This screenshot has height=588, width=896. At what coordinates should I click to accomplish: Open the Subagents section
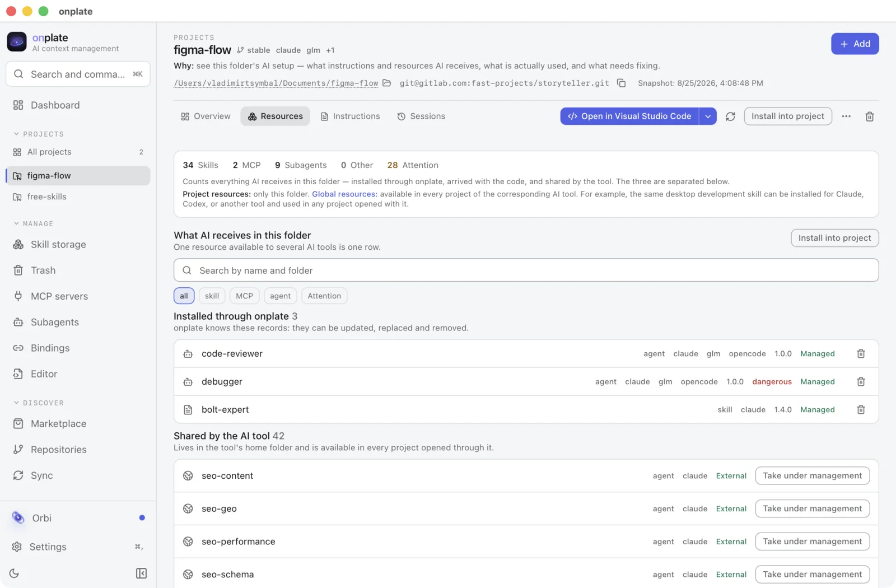(78, 322)
